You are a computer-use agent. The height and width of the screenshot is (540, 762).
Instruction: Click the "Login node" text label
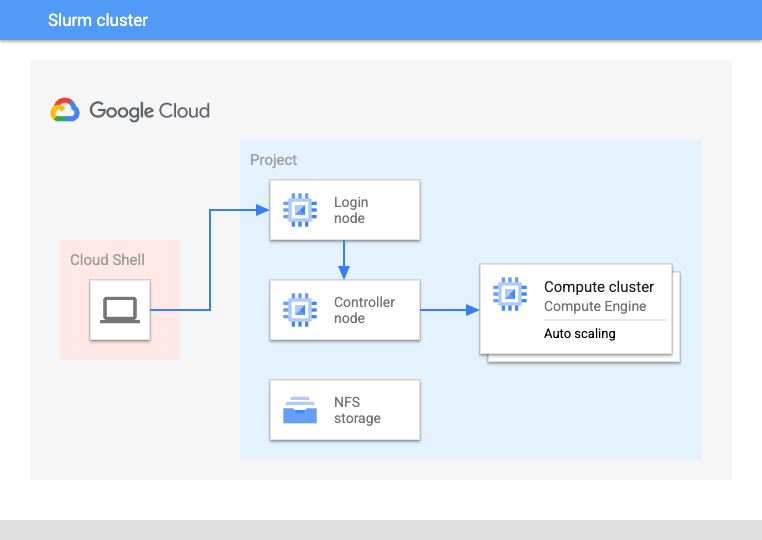[351, 210]
